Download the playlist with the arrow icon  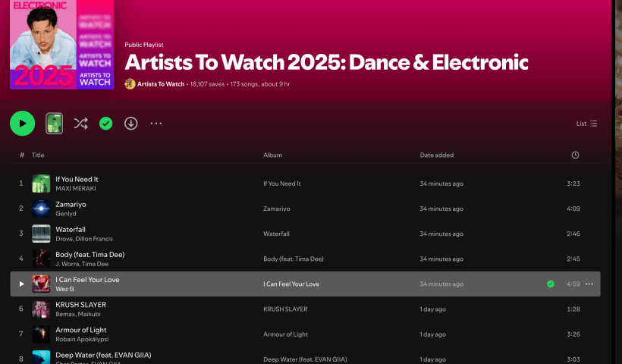point(131,124)
